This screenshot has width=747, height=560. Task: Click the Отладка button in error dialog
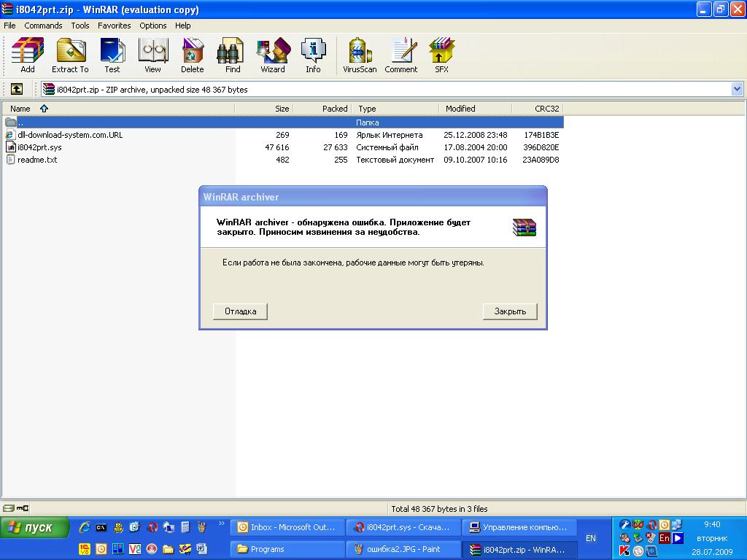(x=240, y=311)
